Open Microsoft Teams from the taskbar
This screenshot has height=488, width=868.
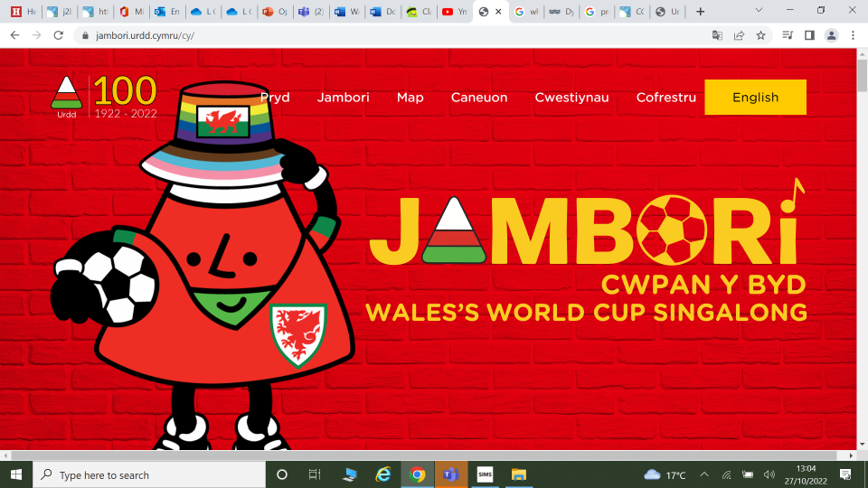point(451,474)
